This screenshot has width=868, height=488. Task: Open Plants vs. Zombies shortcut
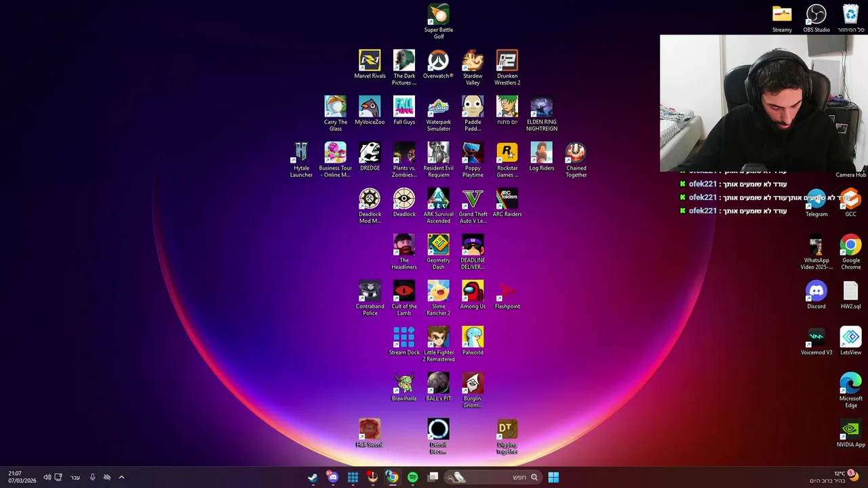click(404, 160)
